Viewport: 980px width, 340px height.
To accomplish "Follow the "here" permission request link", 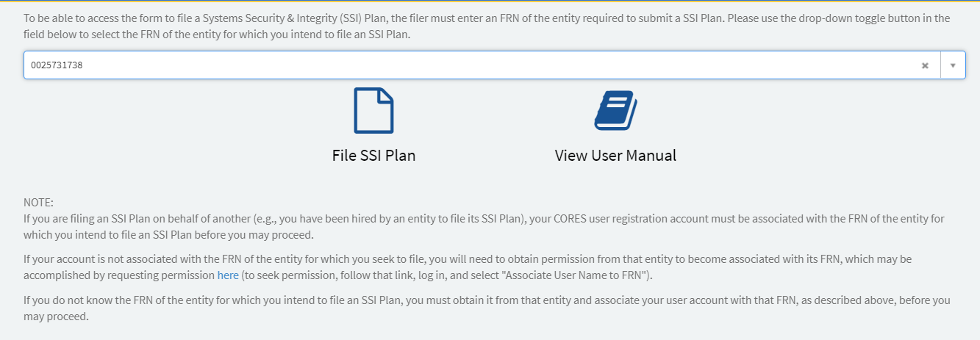I will (x=228, y=275).
